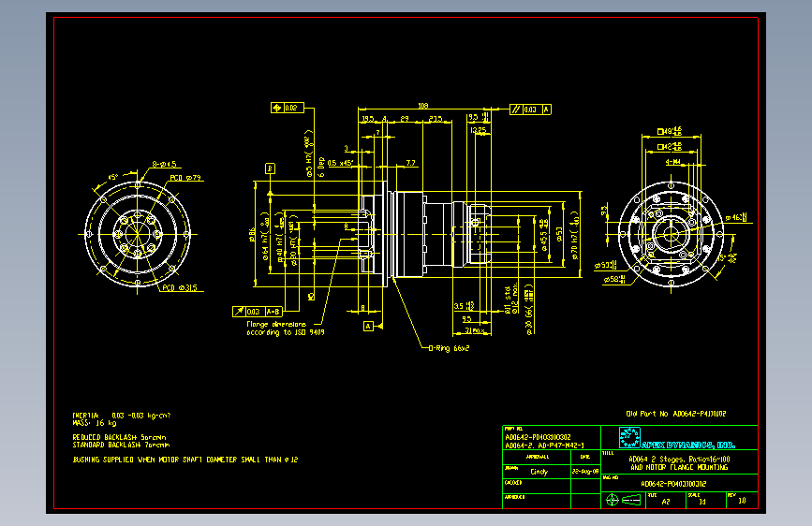Select the □42 square dimension
Viewport: 812px width, 526px height.
pyautogui.click(x=670, y=147)
